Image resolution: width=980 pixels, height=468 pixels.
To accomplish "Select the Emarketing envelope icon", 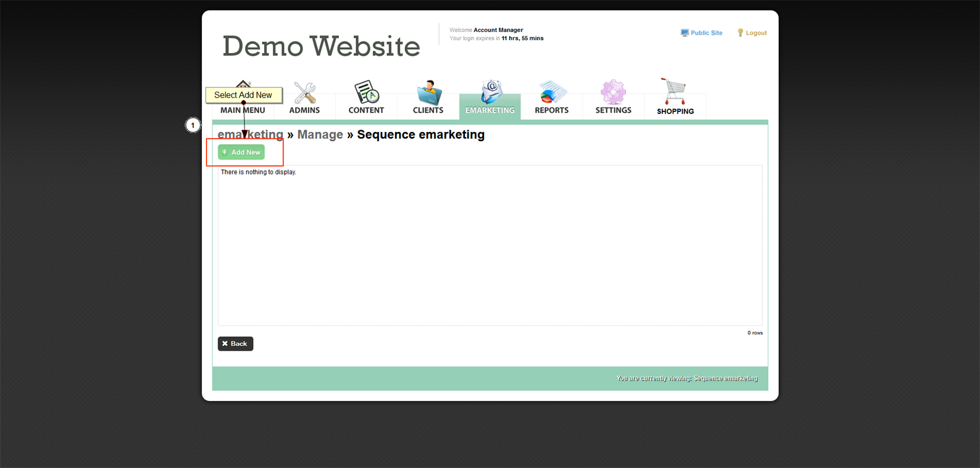I will pyautogui.click(x=491, y=92).
